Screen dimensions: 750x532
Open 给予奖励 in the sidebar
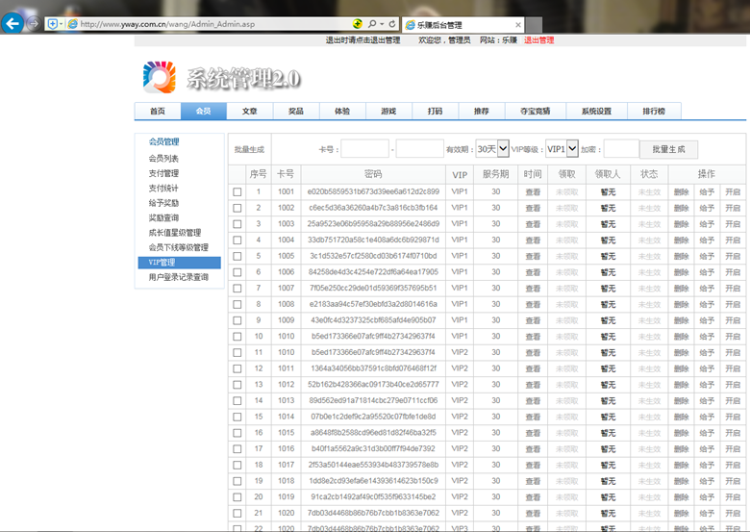[164, 203]
